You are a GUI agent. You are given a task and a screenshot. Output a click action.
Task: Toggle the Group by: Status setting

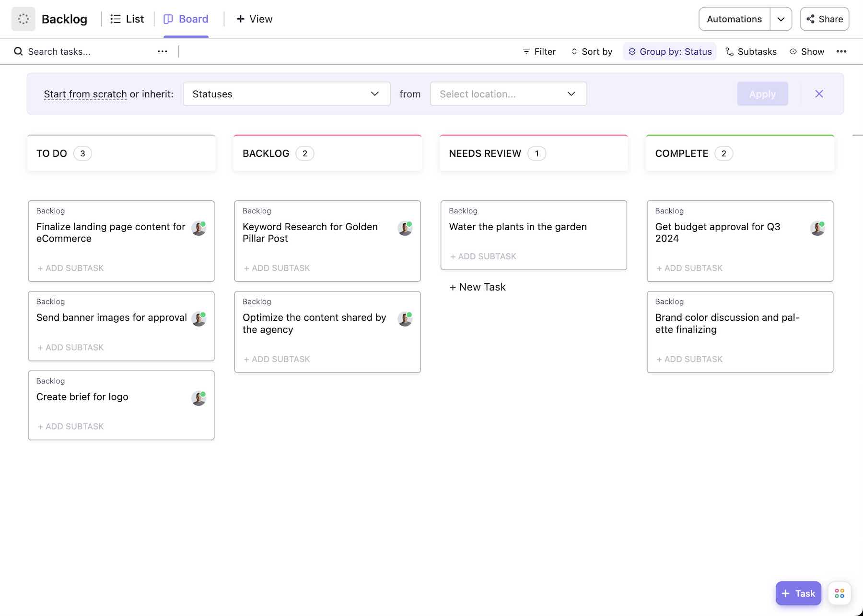670,51
